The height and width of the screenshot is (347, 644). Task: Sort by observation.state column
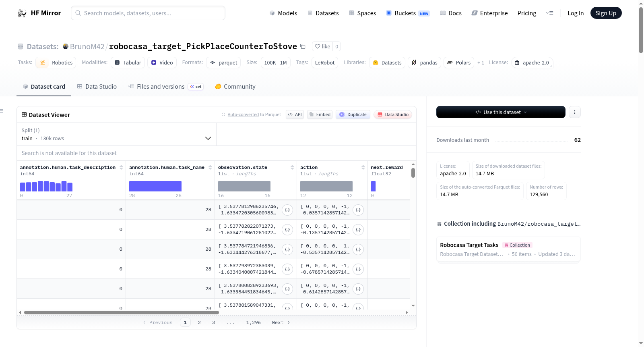pyautogui.click(x=292, y=167)
